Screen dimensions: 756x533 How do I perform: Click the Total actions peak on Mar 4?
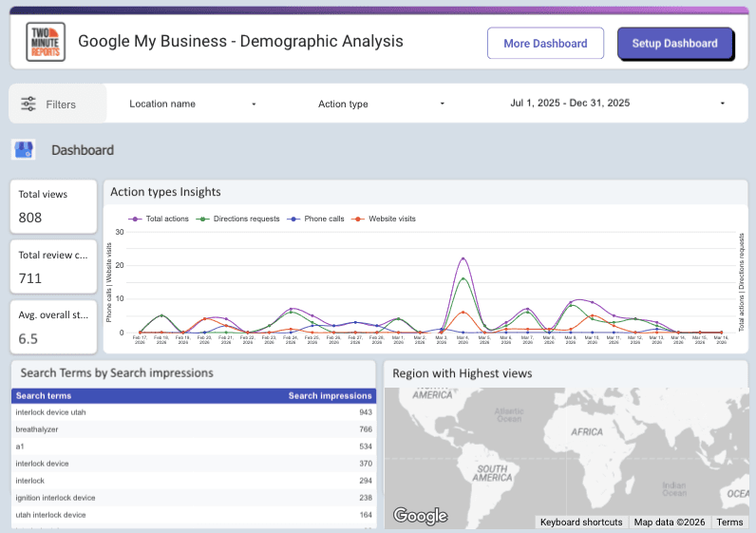click(x=463, y=258)
